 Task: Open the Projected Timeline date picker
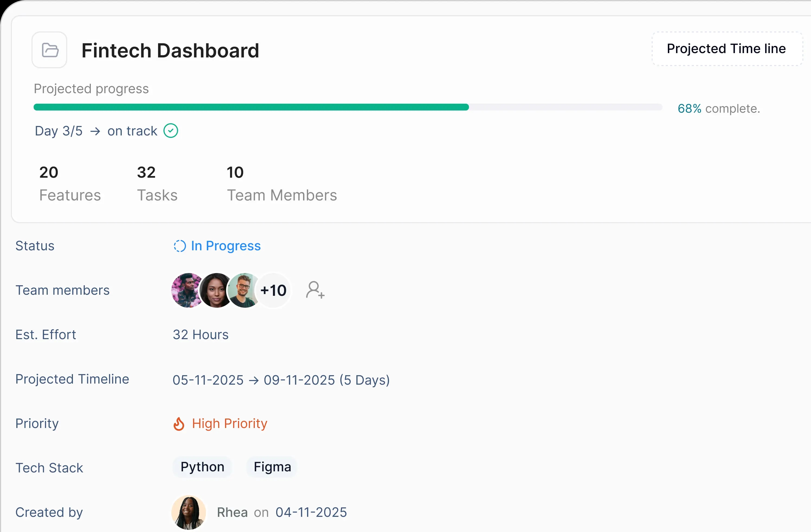click(281, 380)
